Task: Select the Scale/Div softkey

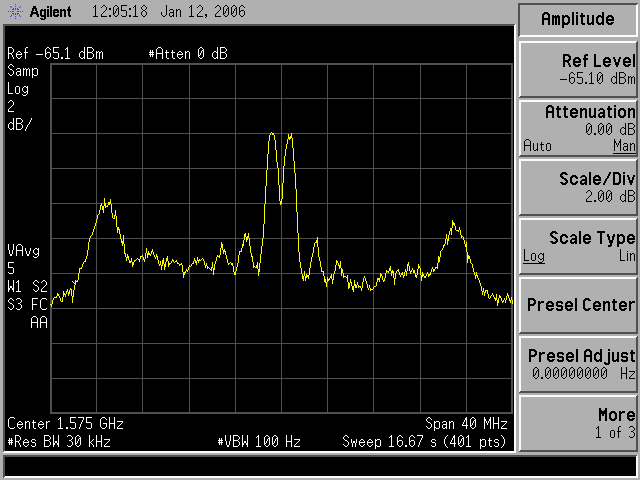Action: point(578,187)
